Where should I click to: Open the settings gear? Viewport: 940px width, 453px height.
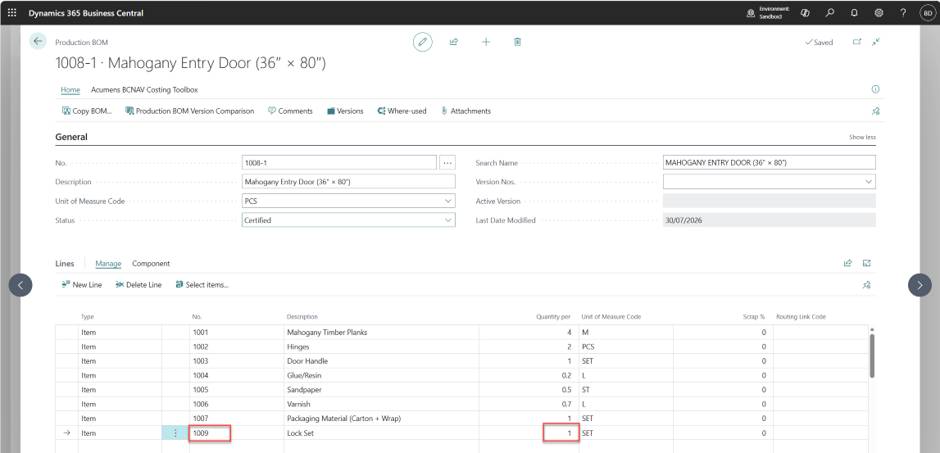click(879, 13)
